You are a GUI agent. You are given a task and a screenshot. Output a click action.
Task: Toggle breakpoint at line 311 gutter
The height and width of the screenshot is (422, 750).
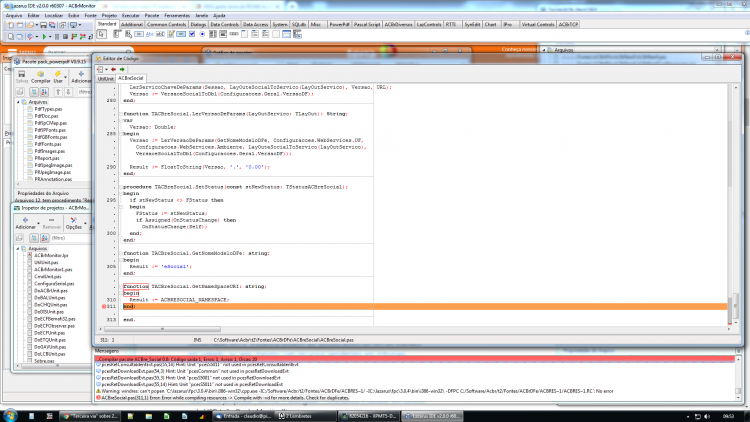[x=104, y=306]
